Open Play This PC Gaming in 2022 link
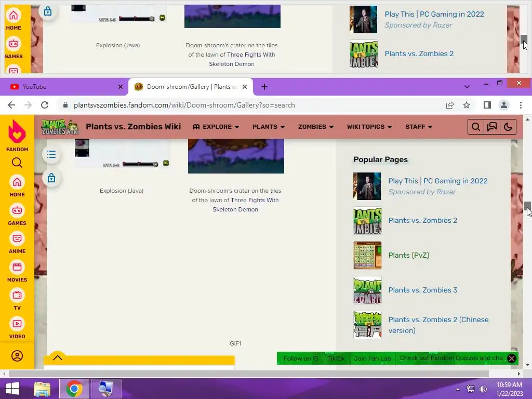The width and height of the screenshot is (532, 399). point(437,181)
